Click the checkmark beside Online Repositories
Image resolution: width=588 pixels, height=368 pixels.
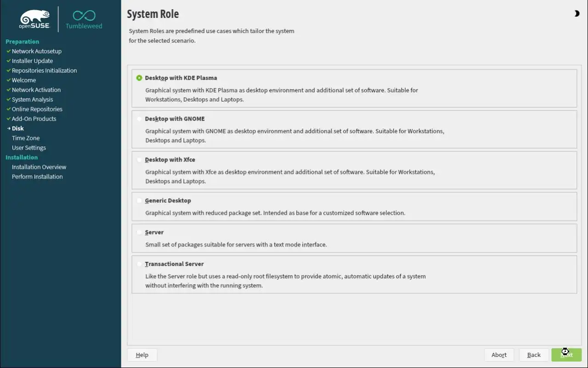pos(8,109)
